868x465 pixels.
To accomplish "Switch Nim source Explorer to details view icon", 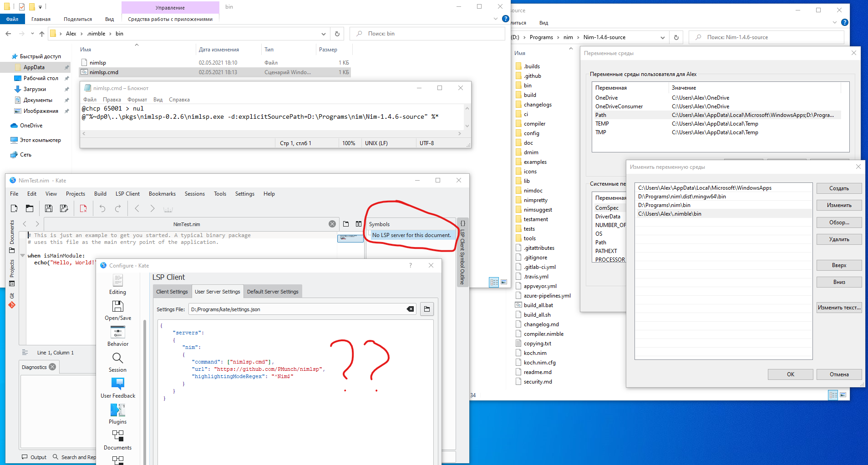I will 833,395.
